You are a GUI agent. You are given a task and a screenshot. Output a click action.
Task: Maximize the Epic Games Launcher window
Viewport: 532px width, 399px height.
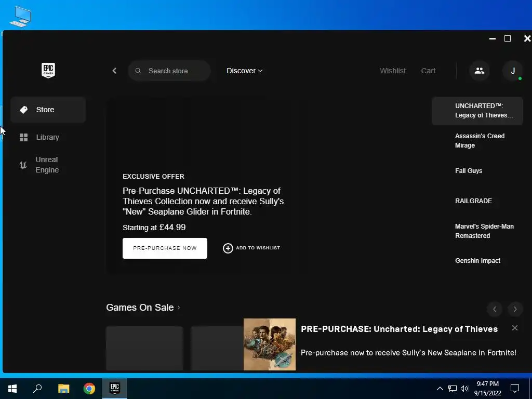508,38
